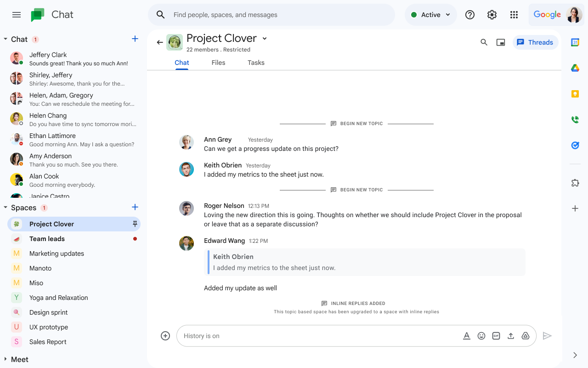Select the Manoto space

point(73,268)
